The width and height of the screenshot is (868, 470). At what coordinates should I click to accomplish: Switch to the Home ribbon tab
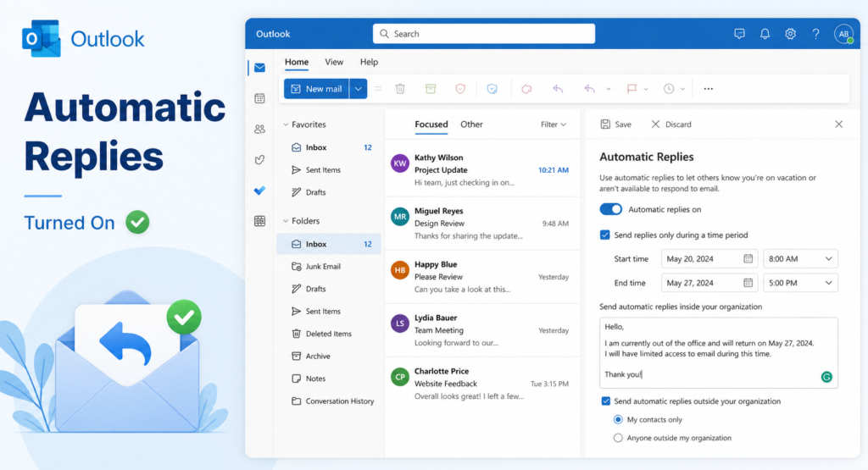(x=297, y=62)
